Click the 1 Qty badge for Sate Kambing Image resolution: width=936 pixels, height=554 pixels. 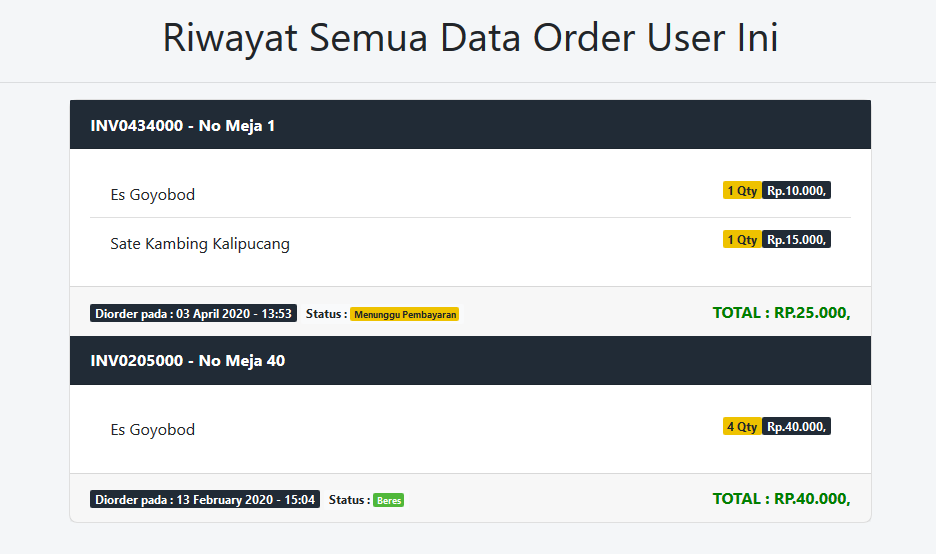point(742,239)
